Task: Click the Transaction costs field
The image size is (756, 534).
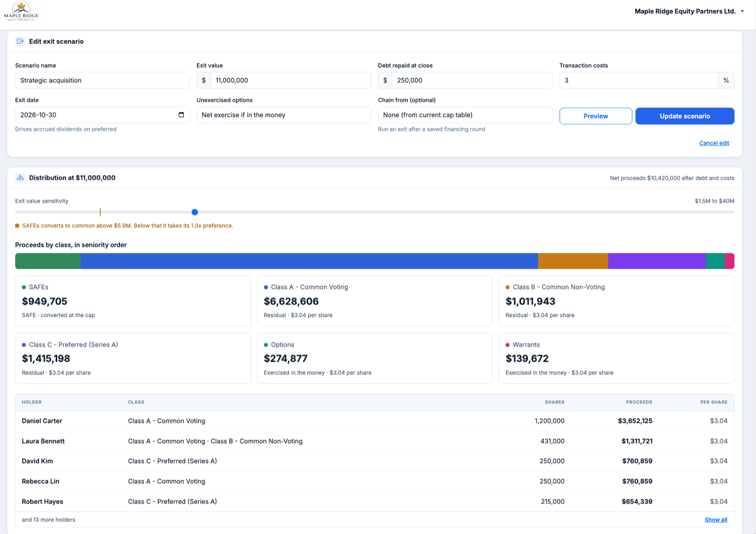Action: tap(639, 80)
